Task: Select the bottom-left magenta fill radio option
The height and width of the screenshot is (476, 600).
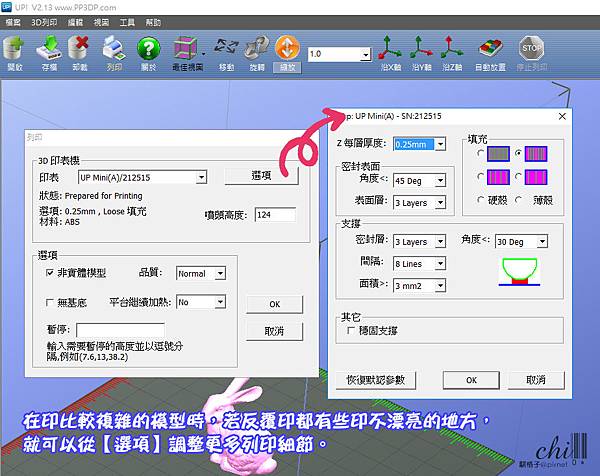Action: (x=480, y=177)
